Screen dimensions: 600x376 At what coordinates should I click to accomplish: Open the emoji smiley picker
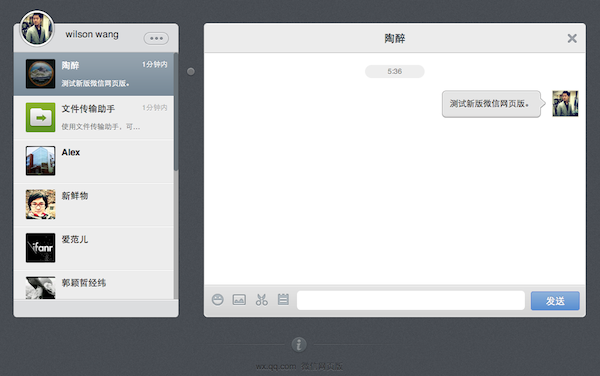218,299
